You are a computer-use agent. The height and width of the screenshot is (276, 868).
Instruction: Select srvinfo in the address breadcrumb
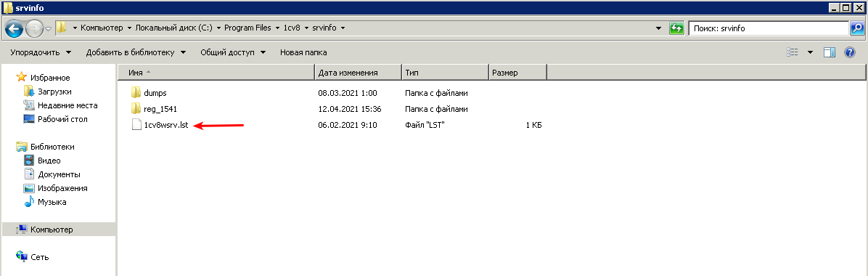point(325,28)
